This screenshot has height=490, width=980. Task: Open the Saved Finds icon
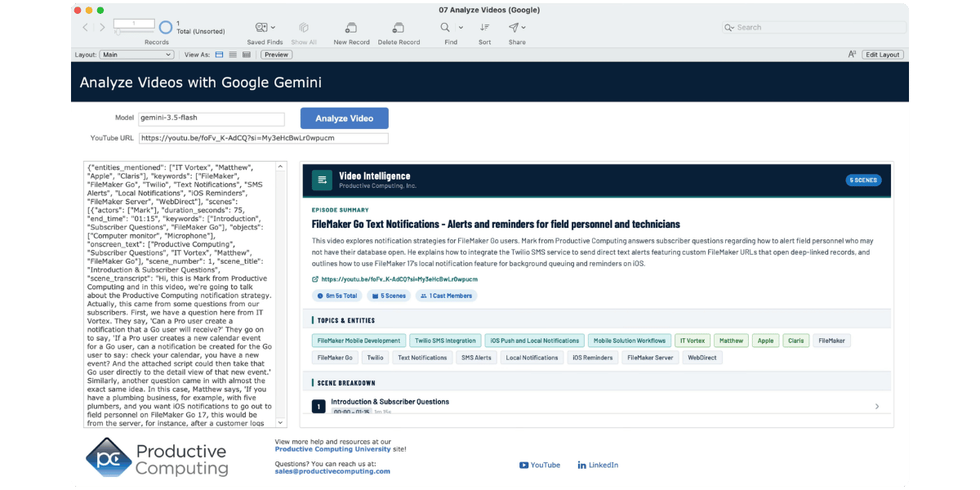pyautogui.click(x=261, y=27)
